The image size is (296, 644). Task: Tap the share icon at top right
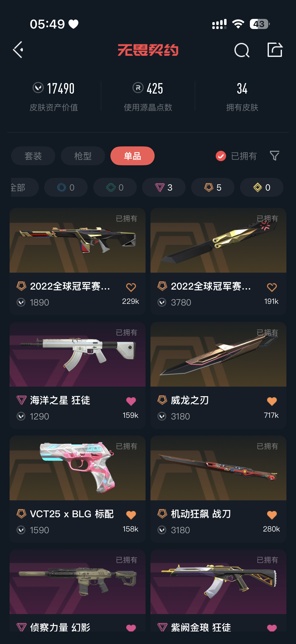click(274, 50)
